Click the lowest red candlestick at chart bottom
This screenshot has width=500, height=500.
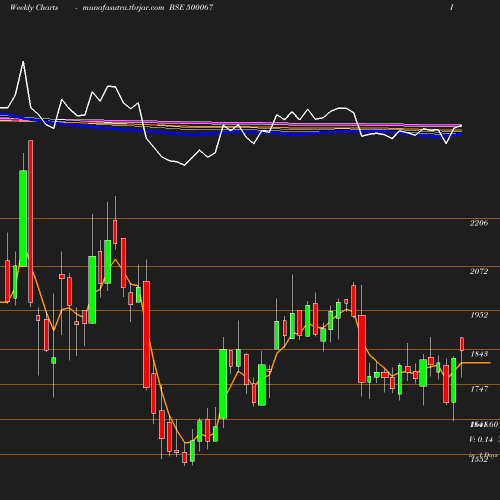pos(184,457)
